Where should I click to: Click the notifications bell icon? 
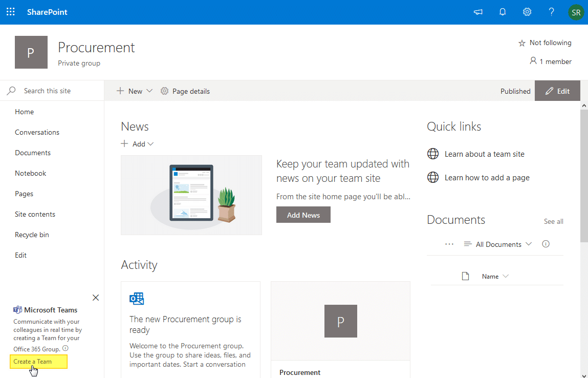point(502,12)
